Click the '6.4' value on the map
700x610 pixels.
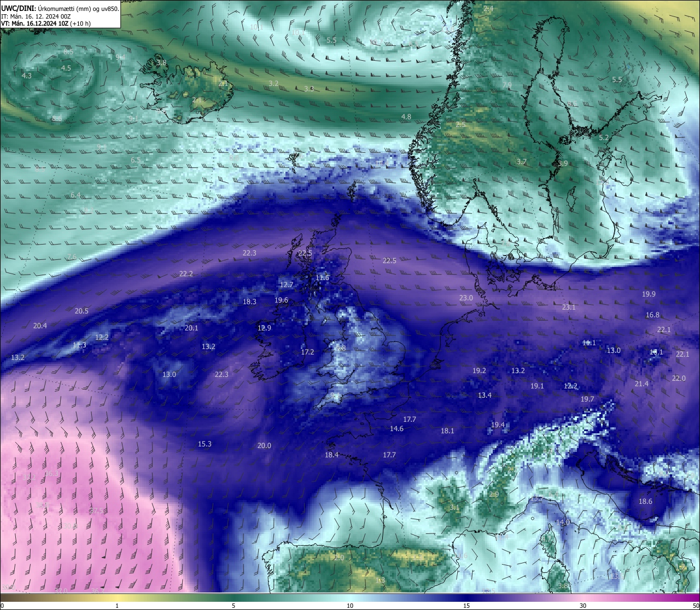click(75, 195)
